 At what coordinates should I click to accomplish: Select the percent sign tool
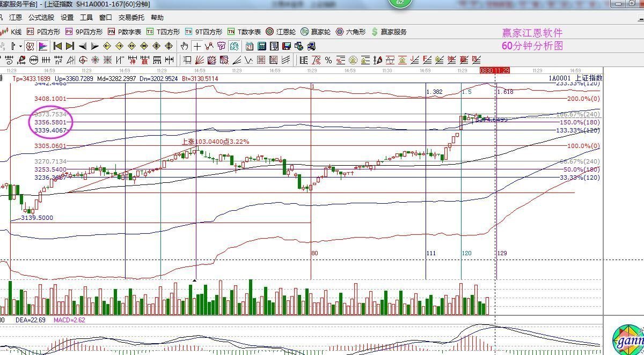point(328,60)
